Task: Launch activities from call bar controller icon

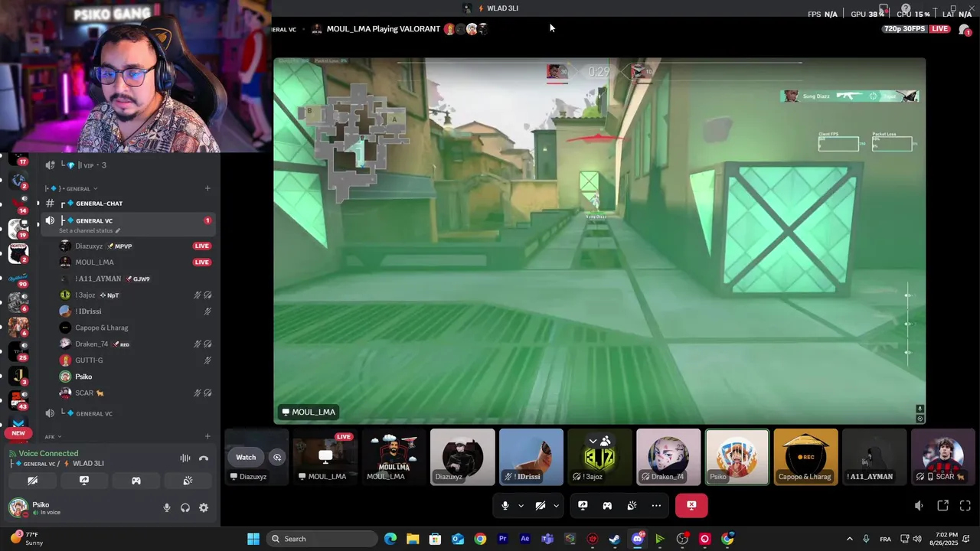Action: (607, 505)
